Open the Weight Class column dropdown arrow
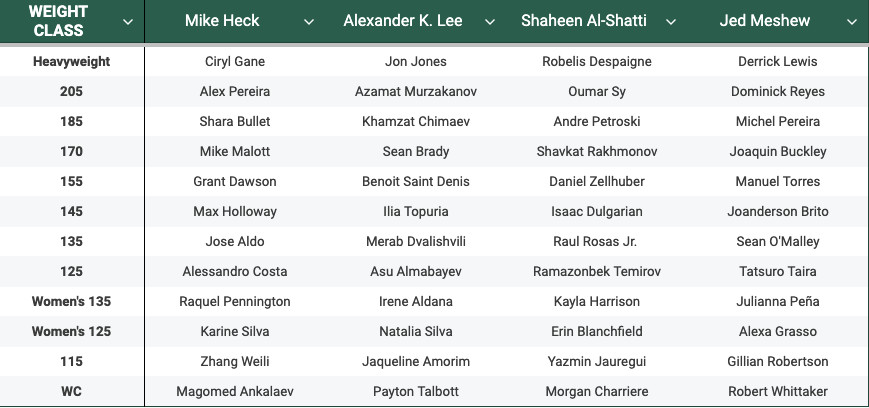This screenshot has height=408, width=869. pos(128,22)
